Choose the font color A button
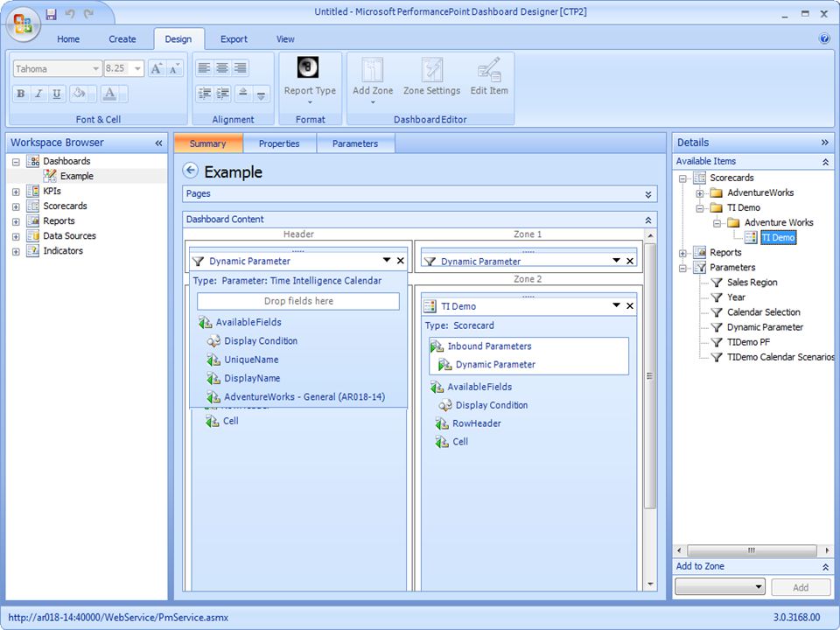This screenshot has height=630, width=840. (110, 94)
